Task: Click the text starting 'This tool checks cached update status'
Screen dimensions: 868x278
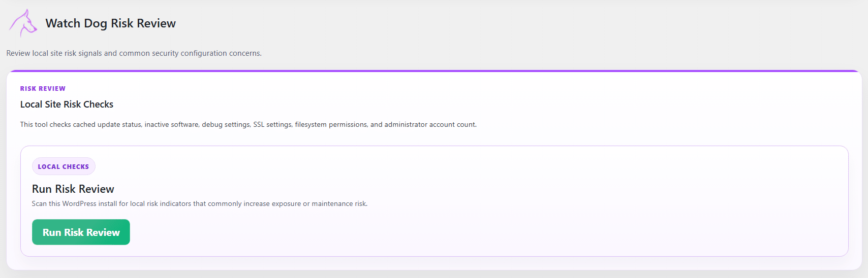Action: [x=249, y=124]
